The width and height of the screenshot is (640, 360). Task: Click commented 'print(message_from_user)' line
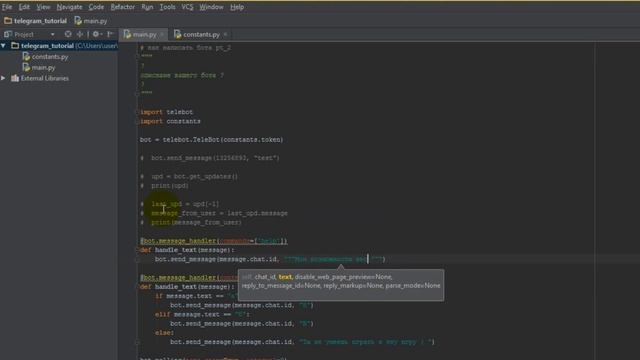tap(191, 222)
